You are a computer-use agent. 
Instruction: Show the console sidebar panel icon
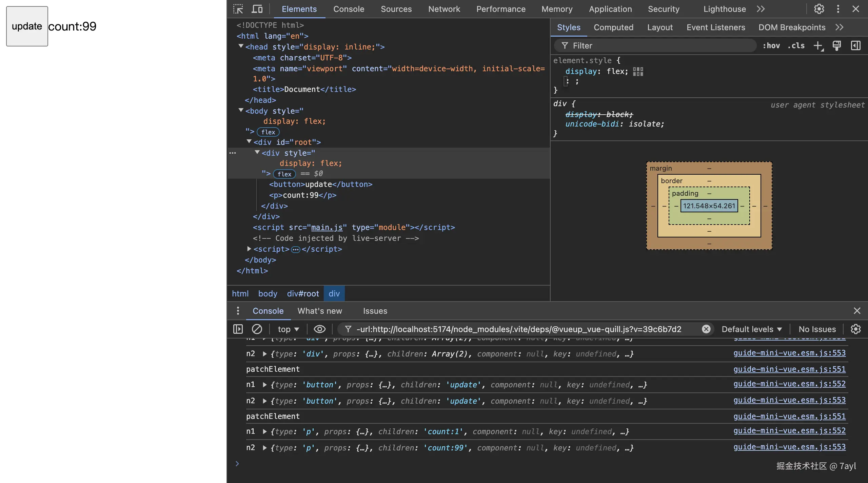coord(238,329)
